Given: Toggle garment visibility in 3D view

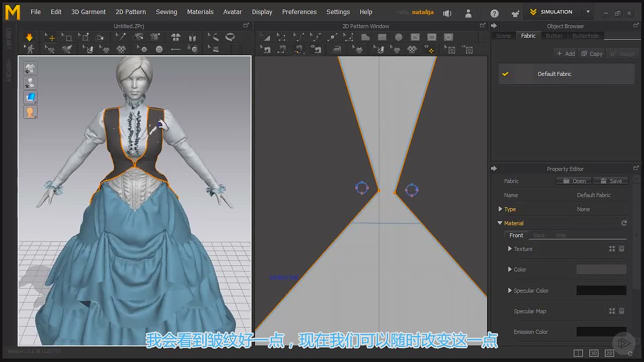Looking at the screenshot, I should coord(30,68).
